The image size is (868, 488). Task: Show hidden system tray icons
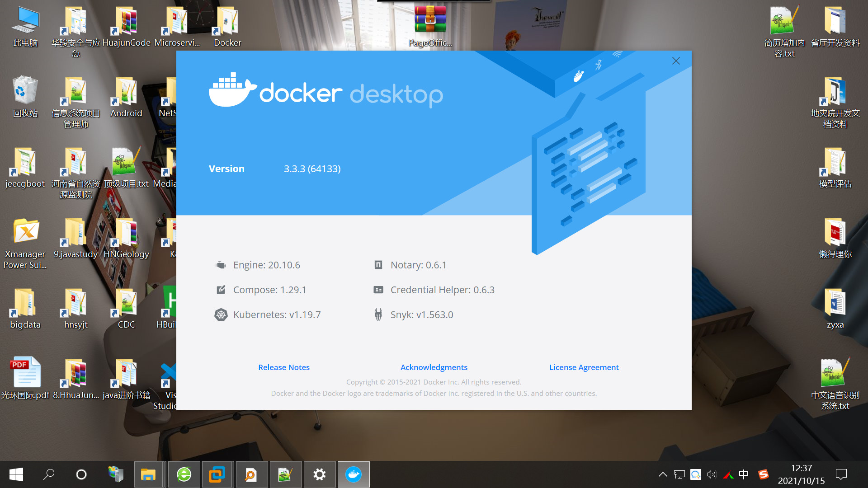663,474
